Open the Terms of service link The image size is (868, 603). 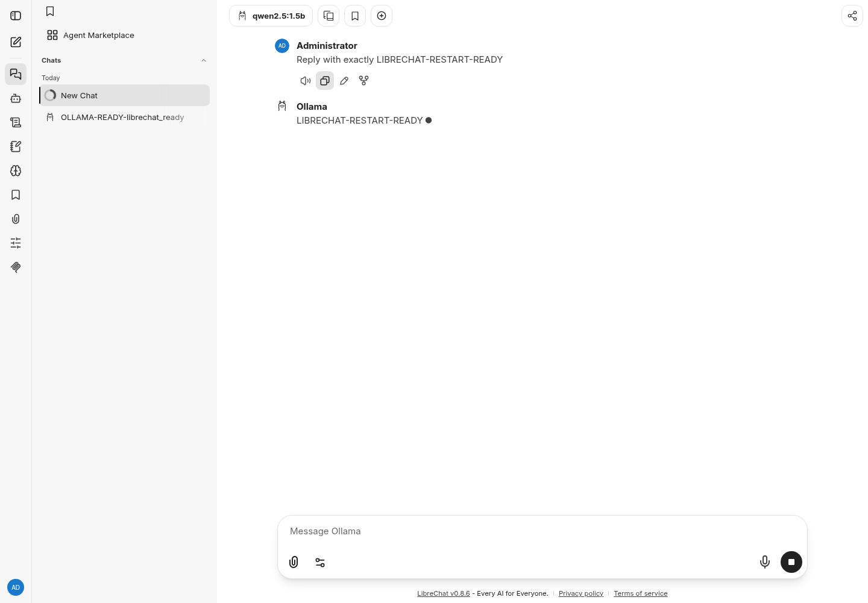pyautogui.click(x=641, y=593)
